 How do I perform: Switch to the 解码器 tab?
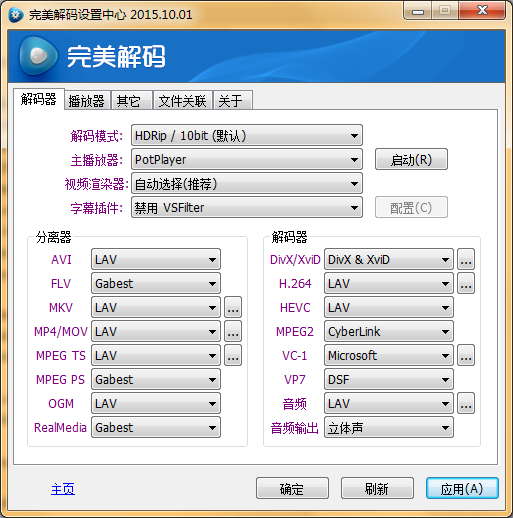tap(39, 99)
